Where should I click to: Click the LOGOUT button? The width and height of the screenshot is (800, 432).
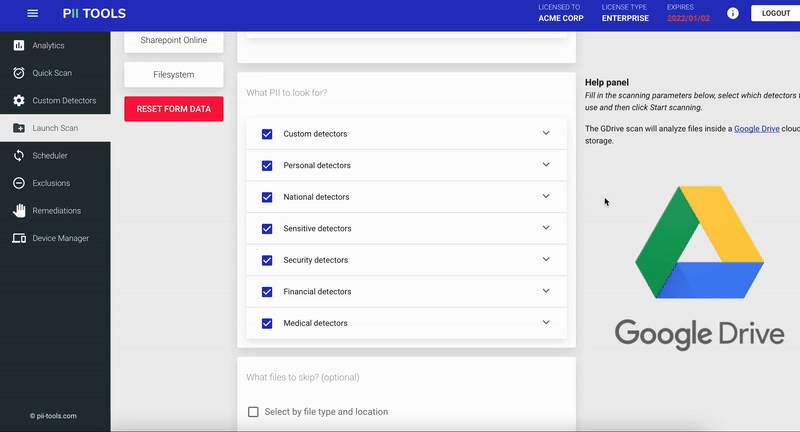(776, 13)
